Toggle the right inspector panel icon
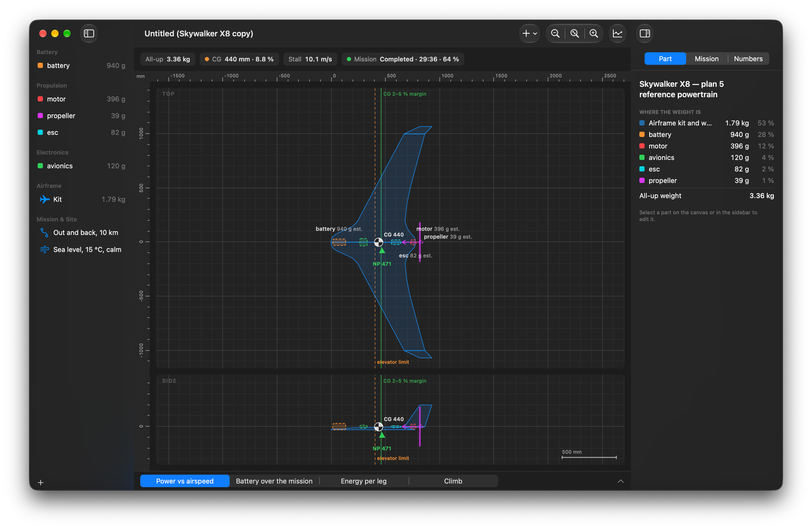The width and height of the screenshot is (812, 529). coord(645,33)
